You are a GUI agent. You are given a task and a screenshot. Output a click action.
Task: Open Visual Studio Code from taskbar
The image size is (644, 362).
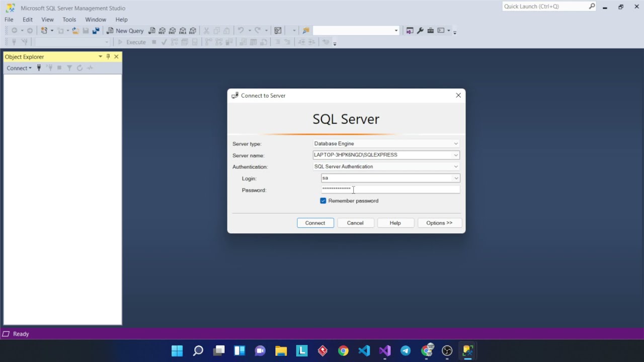coord(364,351)
